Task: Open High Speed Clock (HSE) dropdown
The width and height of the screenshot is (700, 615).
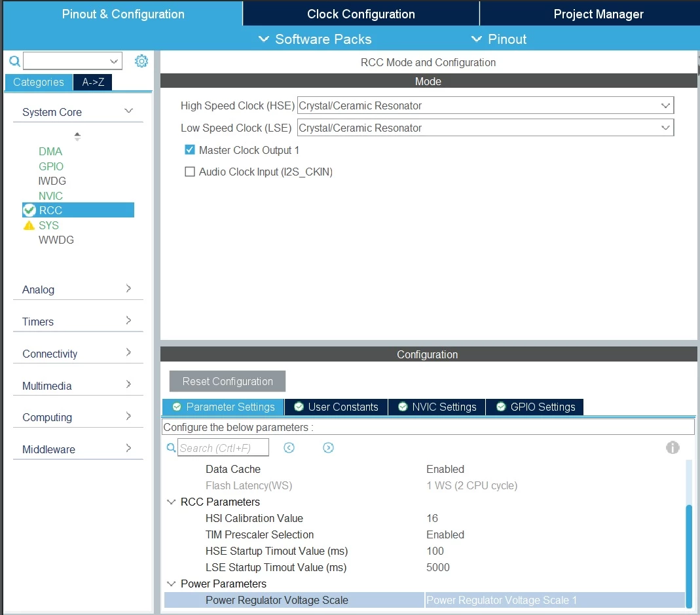Action: click(485, 105)
